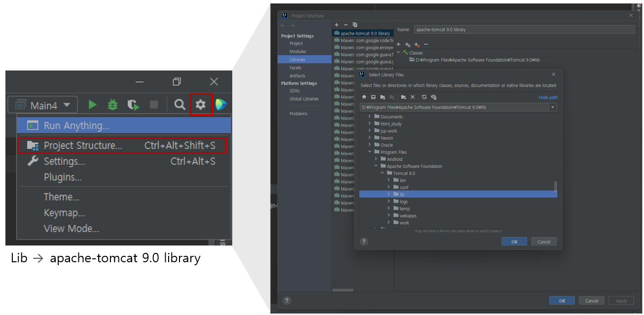Viewport: 644px width, 315px height.
Task: Add library classes with plus icon
Action: tap(398, 44)
